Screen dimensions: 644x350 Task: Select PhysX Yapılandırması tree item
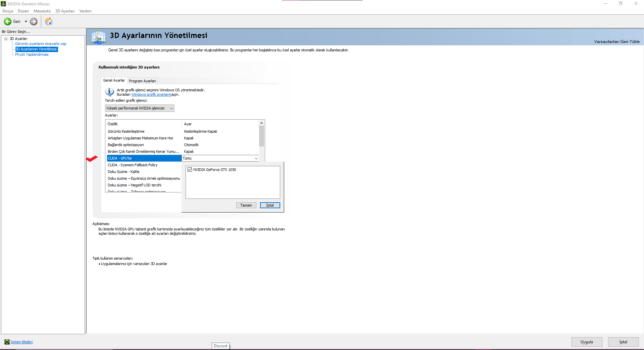(32, 54)
